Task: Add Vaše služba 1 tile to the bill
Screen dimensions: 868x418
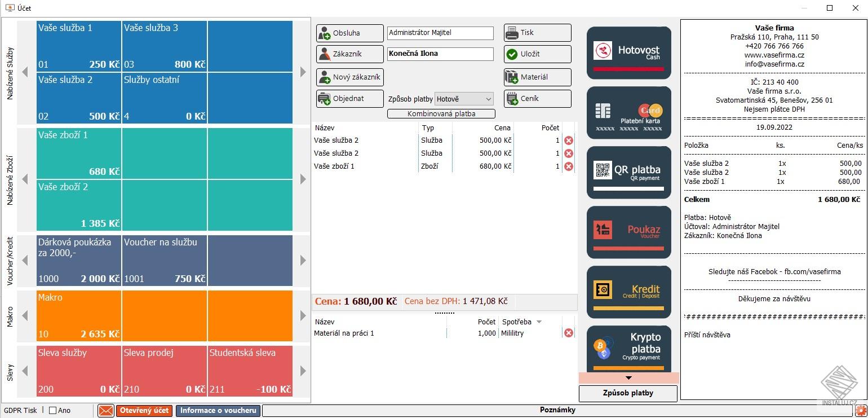Action: pyautogui.click(x=79, y=46)
